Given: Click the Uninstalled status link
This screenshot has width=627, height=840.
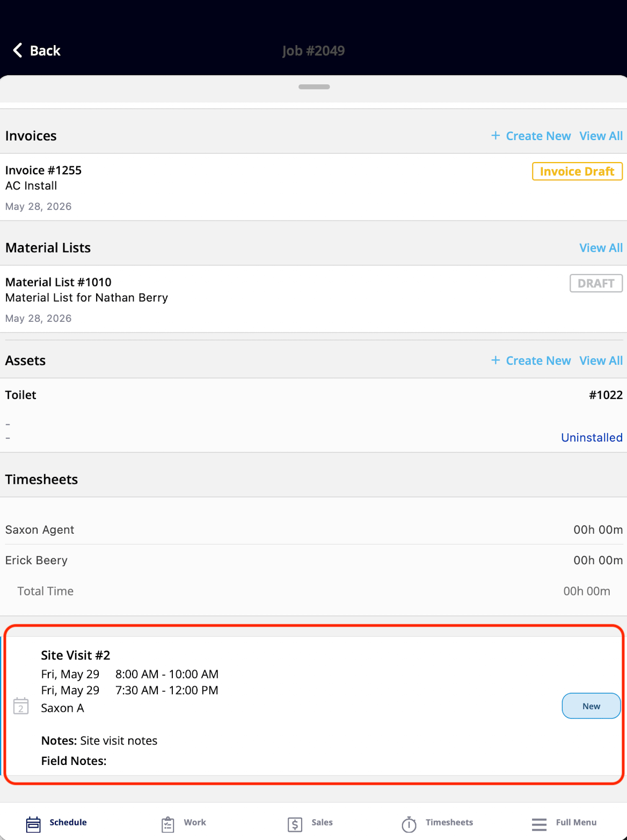Looking at the screenshot, I should click(592, 438).
